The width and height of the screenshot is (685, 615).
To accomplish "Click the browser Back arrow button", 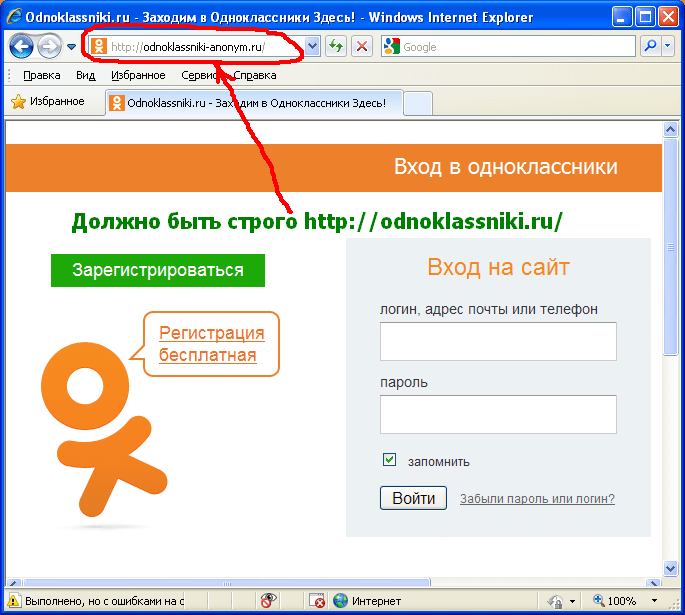I will pyautogui.click(x=21, y=46).
